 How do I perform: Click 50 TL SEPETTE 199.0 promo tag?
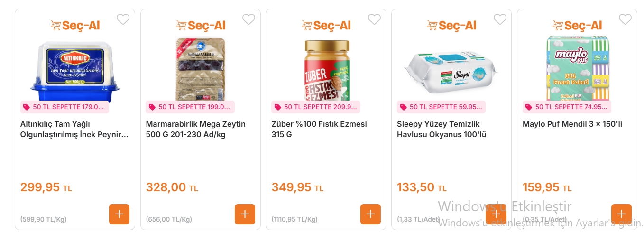(190, 107)
